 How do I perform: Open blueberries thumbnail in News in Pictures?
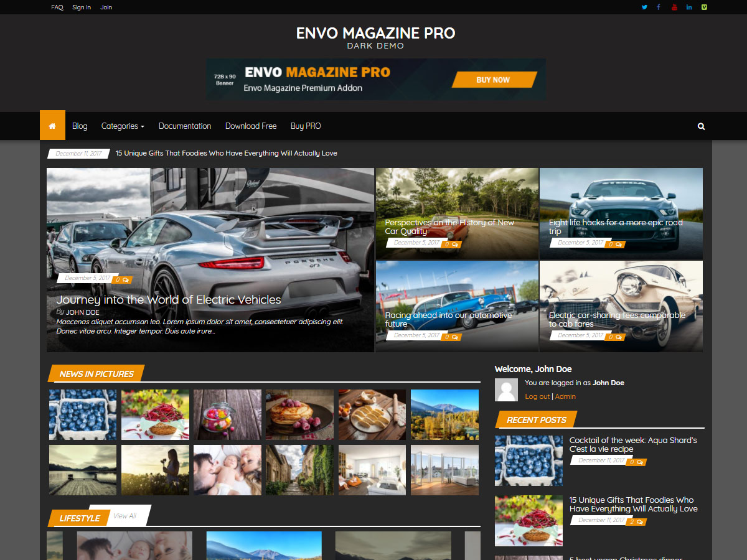click(83, 414)
